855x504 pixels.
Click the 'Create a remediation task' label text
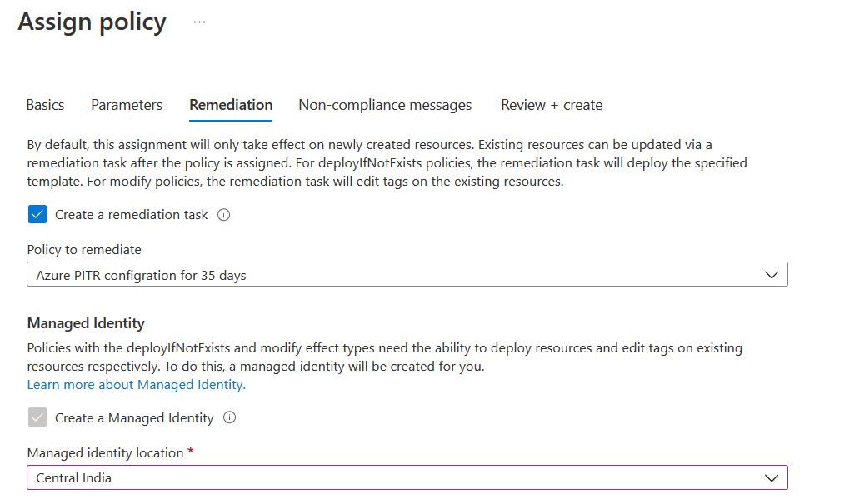point(131,215)
